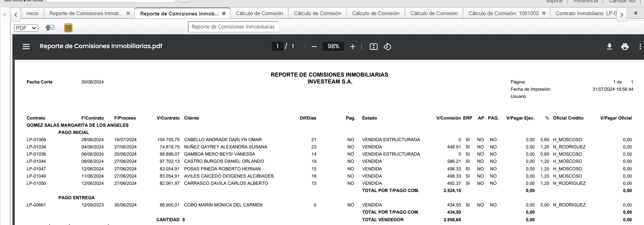Image resolution: width=644 pixels, height=225 pixels.
Task: Download the commissions report PDF
Action: (609, 46)
